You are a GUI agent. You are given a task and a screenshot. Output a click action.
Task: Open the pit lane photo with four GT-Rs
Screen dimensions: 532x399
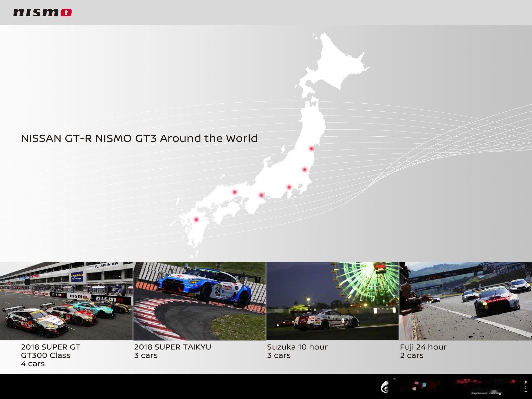(66, 301)
